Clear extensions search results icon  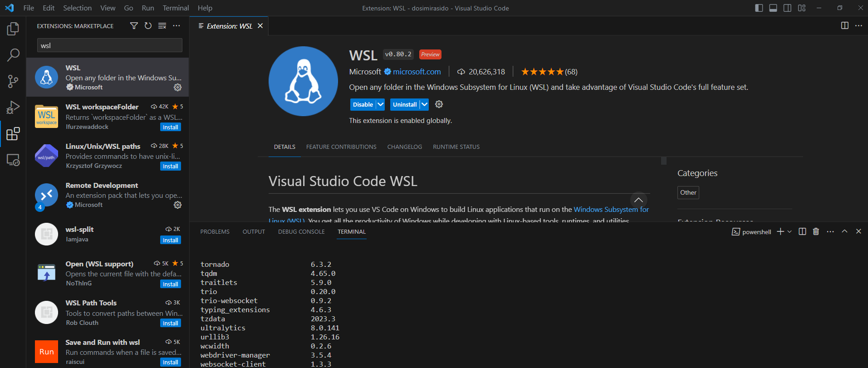point(162,26)
